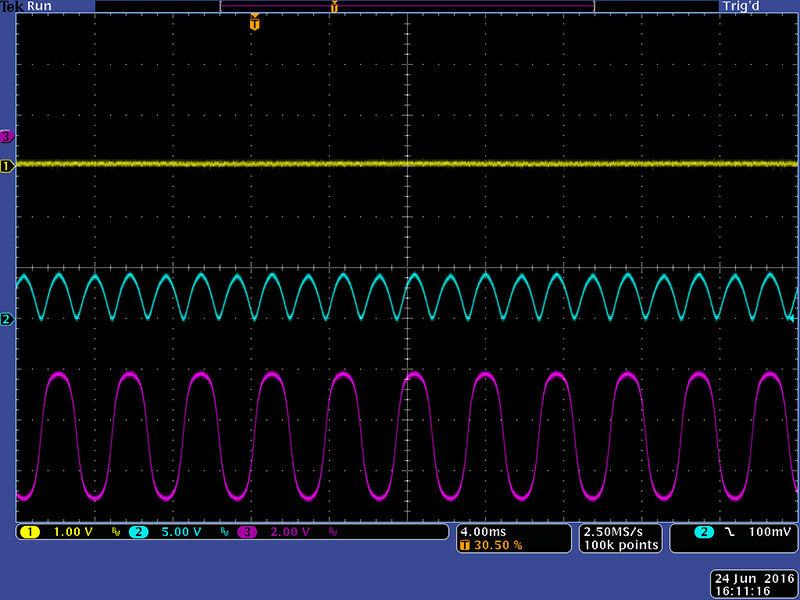Click the 2.00 V channel 3 scale
800x600 pixels.
[x=290, y=532]
